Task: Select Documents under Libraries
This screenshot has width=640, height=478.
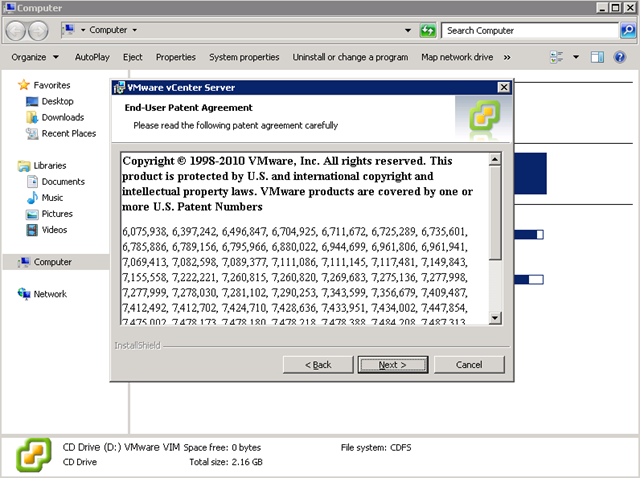Action: [63, 182]
